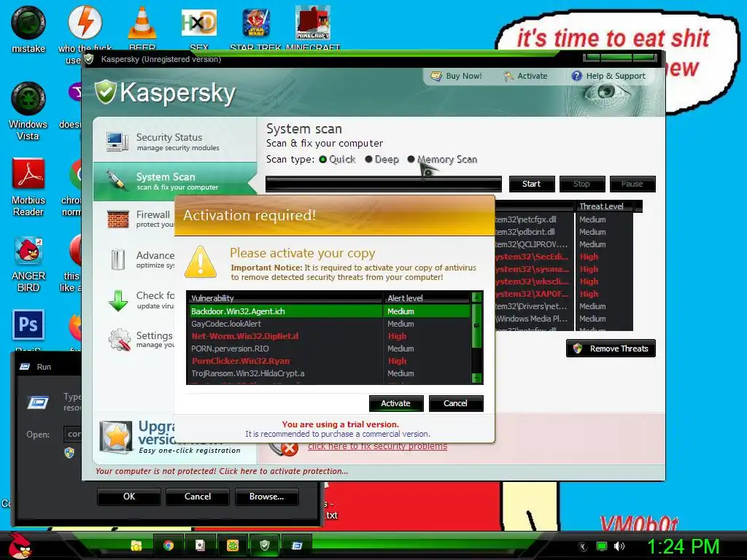747x560 pixels.
Task: Click the Start scan button
Action: pyautogui.click(x=532, y=184)
